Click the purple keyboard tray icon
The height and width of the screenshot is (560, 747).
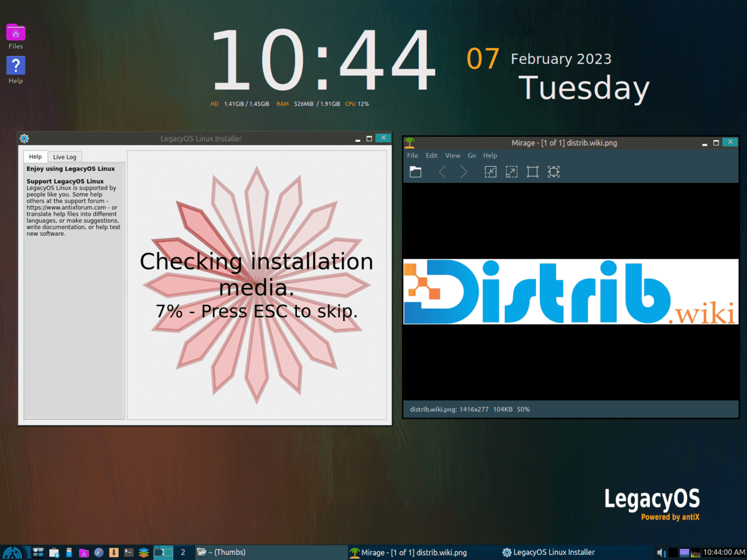685,552
